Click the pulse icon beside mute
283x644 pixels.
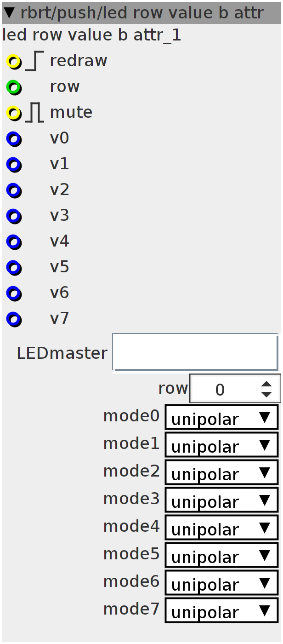click(x=34, y=113)
